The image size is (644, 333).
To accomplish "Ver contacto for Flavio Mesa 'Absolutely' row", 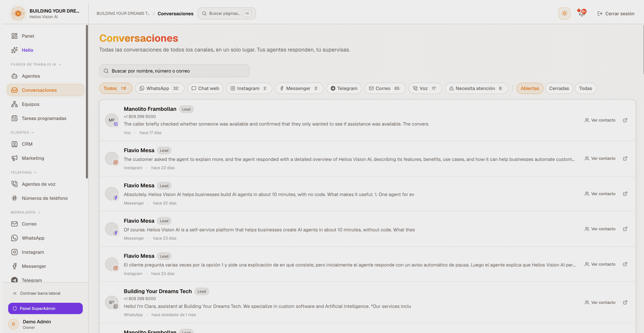I will pyautogui.click(x=600, y=194).
